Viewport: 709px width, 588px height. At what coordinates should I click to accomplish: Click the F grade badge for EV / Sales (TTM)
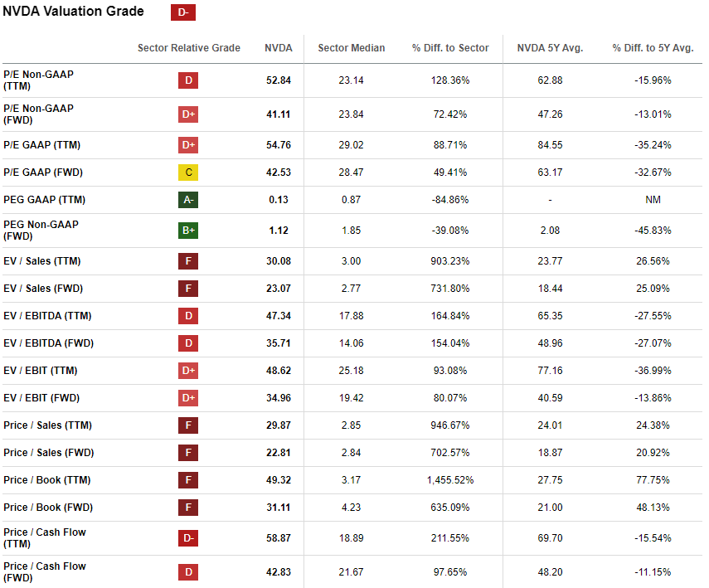pyautogui.click(x=188, y=261)
